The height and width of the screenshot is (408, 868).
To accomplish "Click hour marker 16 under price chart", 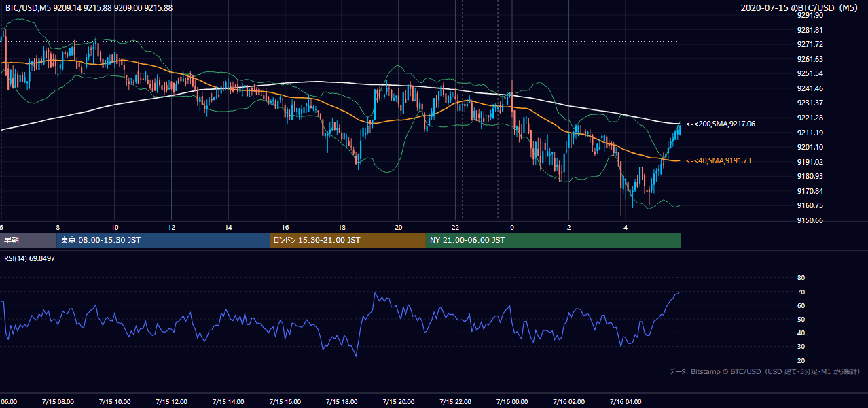I will pos(285,227).
